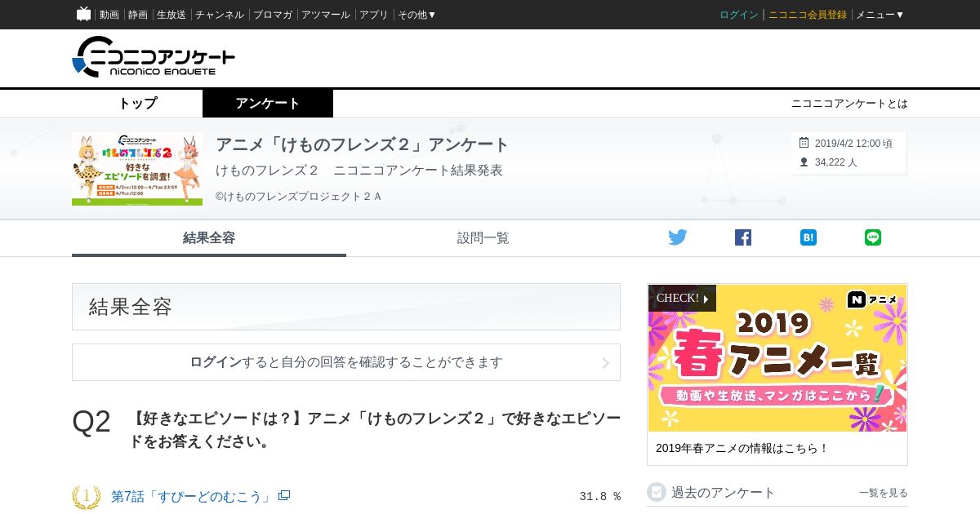980x514 pixels.
Task: Click the 結果全容 section header
Action: (346, 307)
